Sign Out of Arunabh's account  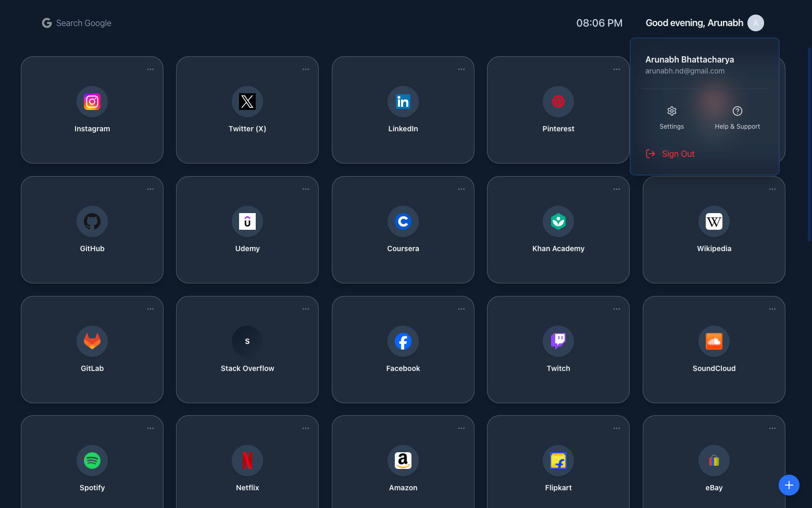[670, 154]
